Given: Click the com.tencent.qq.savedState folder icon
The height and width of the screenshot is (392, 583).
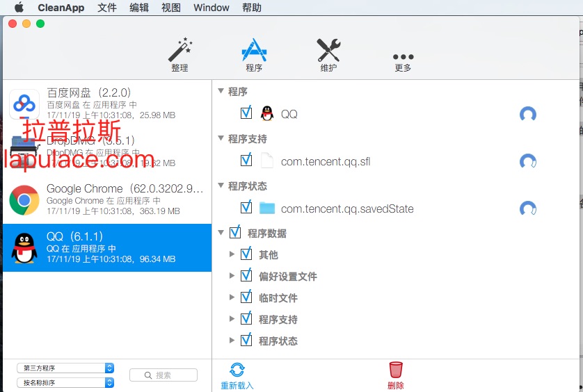Looking at the screenshot, I should (x=266, y=208).
